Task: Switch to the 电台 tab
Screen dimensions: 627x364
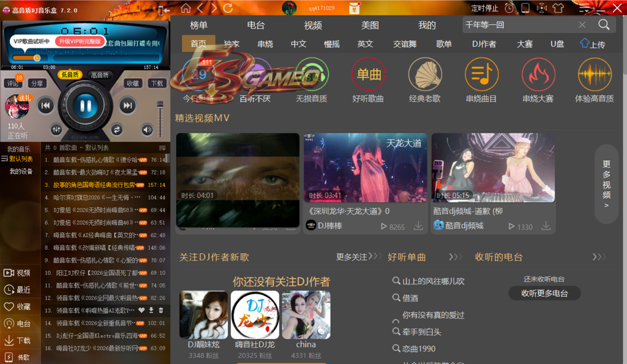Action: [x=256, y=25]
